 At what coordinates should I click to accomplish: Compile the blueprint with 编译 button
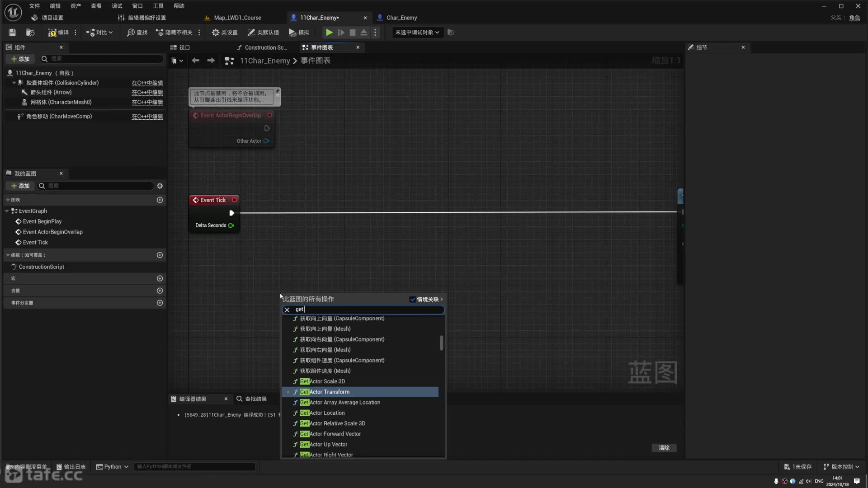[x=59, y=32]
